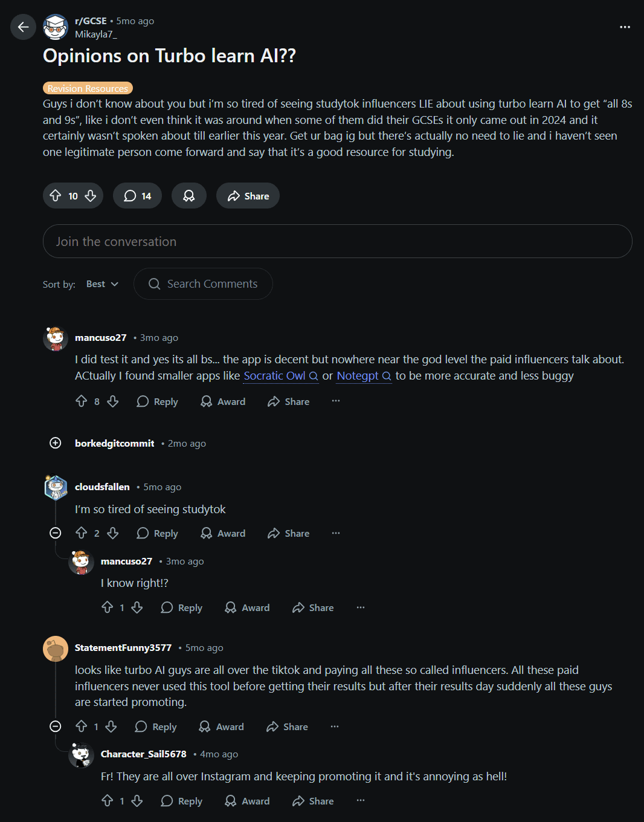644x822 pixels.
Task: Reply to Character_Sail5678's comment
Action: click(x=181, y=801)
